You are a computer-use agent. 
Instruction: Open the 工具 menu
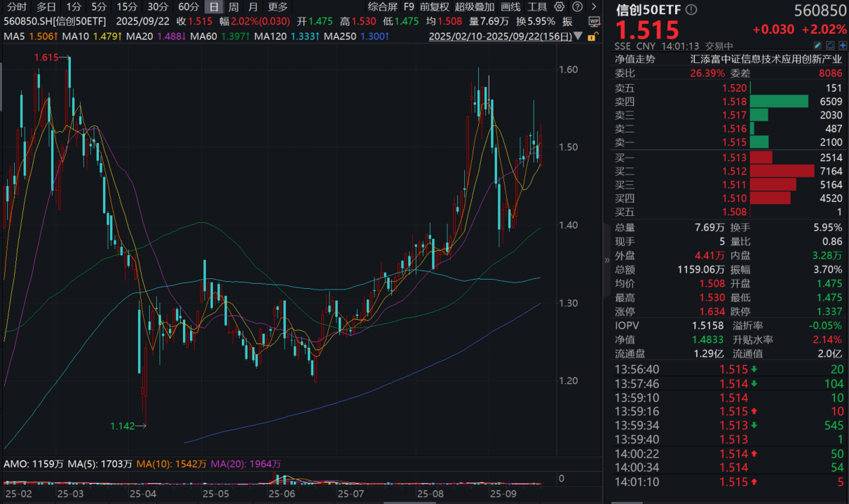537,6
